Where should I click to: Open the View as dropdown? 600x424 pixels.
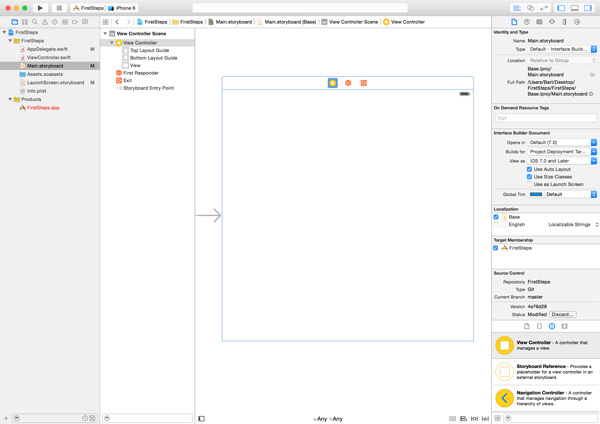pyautogui.click(x=562, y=161)
